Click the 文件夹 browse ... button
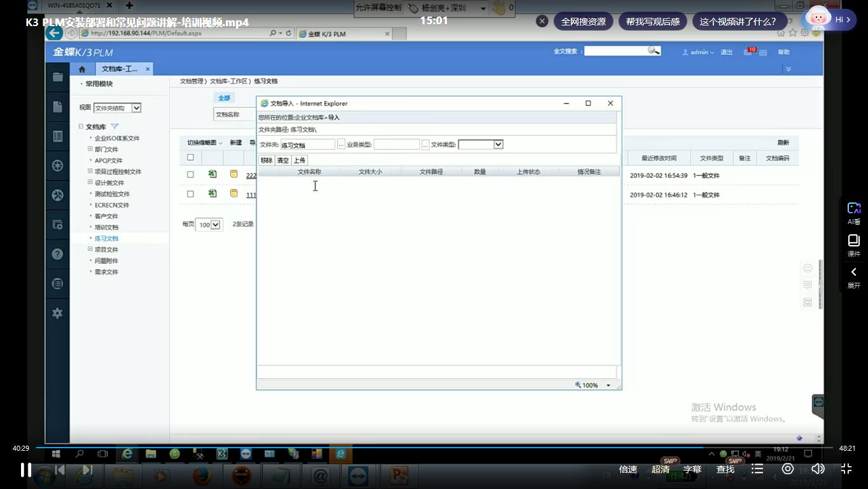The image size is (868, 489). 341,145
